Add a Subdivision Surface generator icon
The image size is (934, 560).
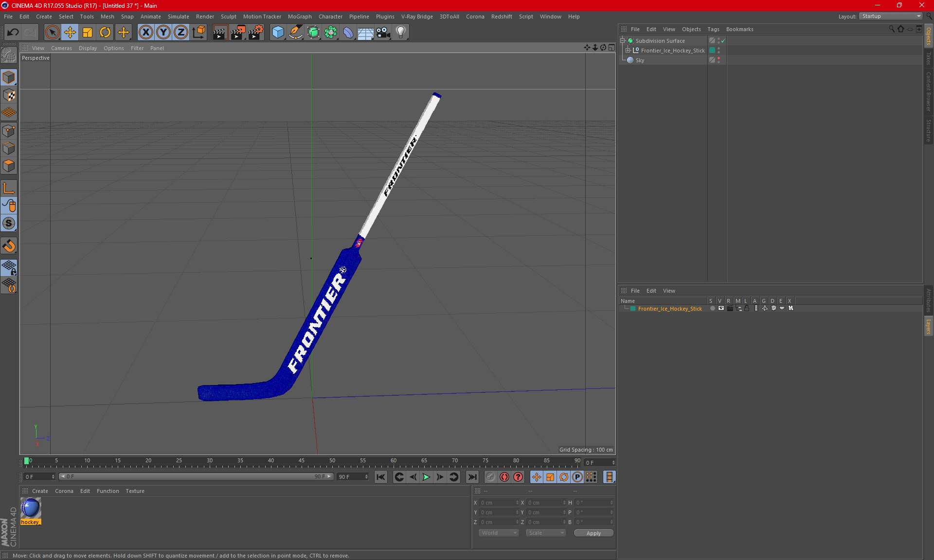point(313,33)
